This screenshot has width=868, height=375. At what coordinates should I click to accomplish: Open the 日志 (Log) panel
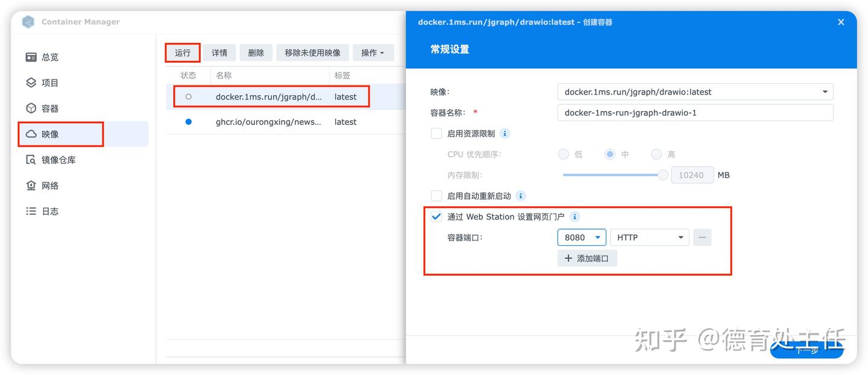click(x=49, y=210)
